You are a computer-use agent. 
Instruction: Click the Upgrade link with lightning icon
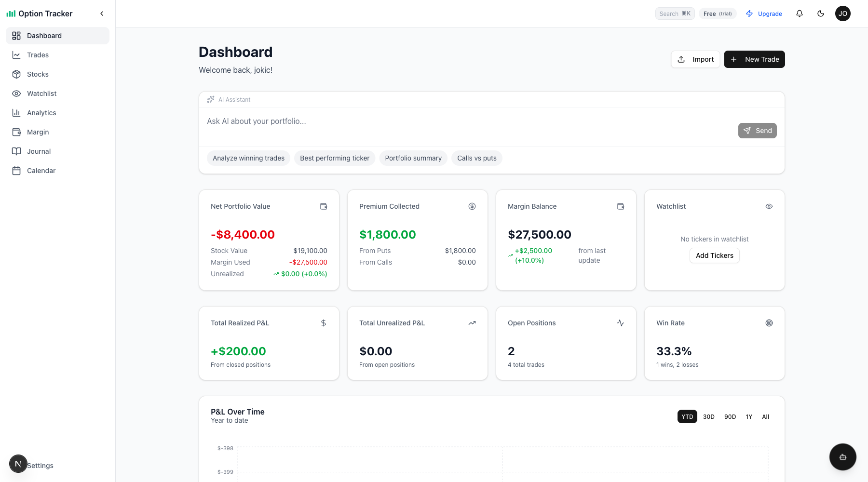(x=764, y=13)
